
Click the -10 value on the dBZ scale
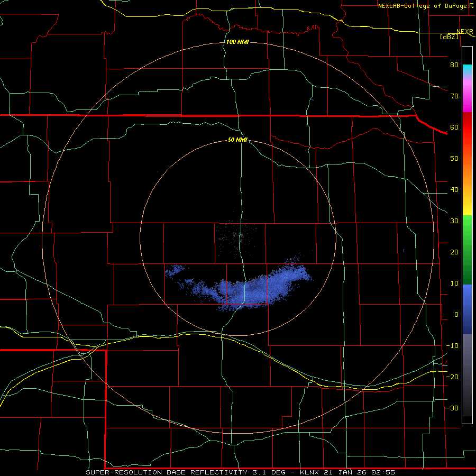452,346
